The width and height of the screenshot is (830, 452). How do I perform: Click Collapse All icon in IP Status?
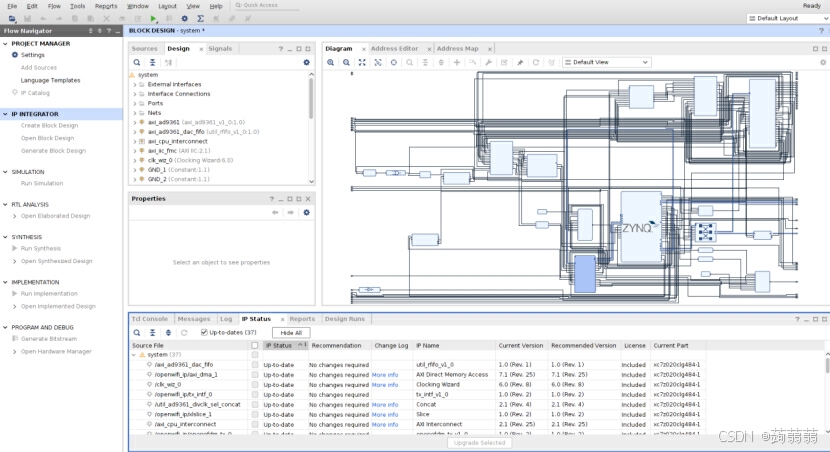pos(152,333)
